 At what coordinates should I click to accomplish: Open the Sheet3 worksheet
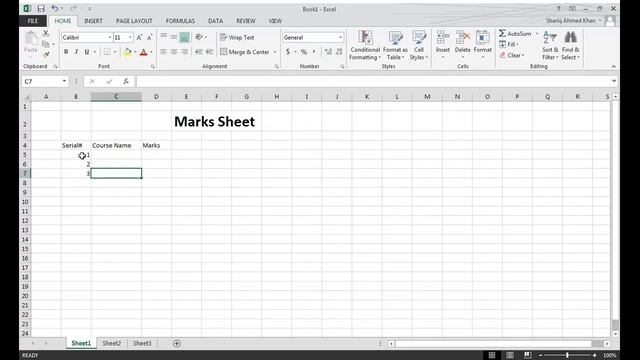(142, 344)
